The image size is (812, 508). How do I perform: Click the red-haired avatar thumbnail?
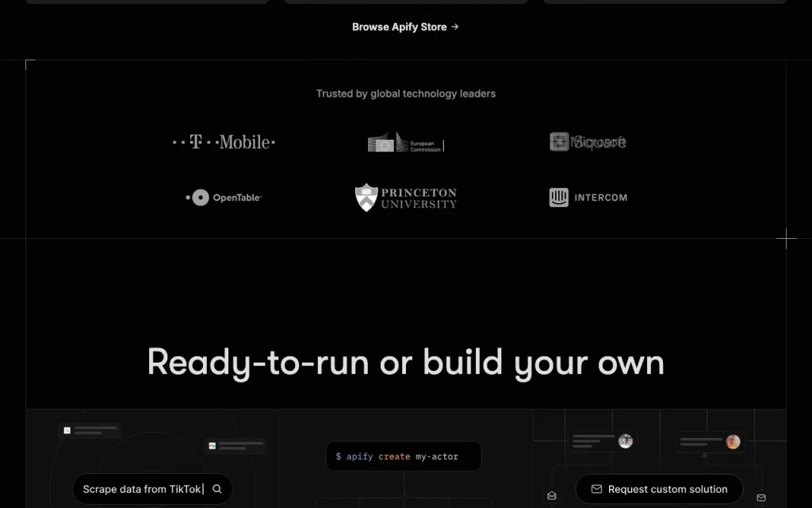(x=733, y=441)
